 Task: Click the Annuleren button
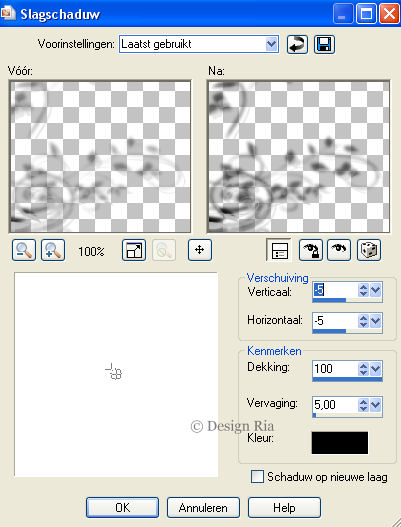pos(203,508)
